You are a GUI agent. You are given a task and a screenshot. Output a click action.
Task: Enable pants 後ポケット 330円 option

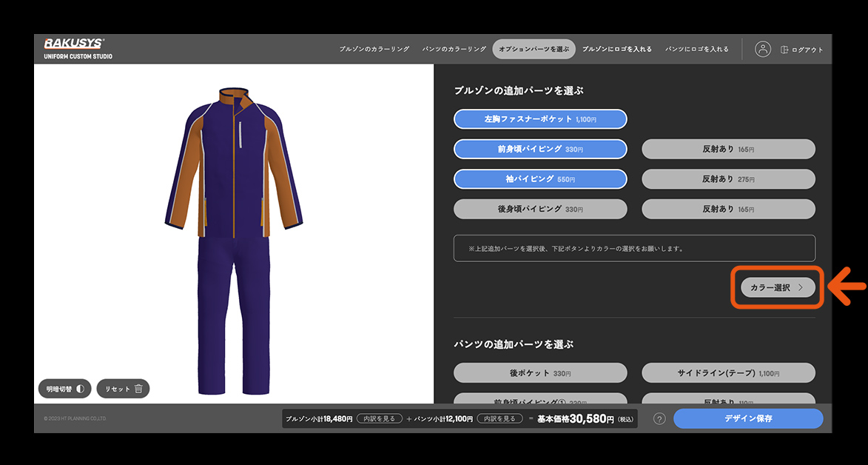tap(540, 373)
